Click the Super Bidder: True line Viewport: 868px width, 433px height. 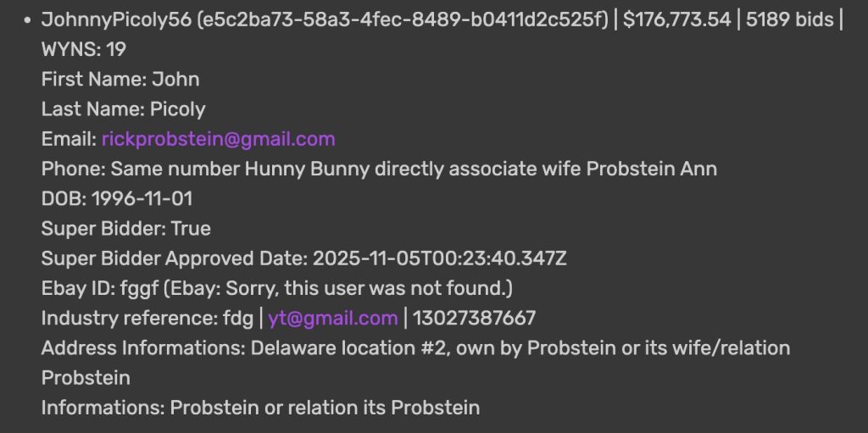click(x=125, y=229)
